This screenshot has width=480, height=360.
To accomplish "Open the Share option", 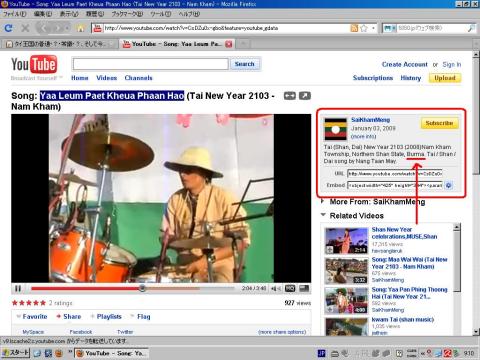I will click(69, 317).
